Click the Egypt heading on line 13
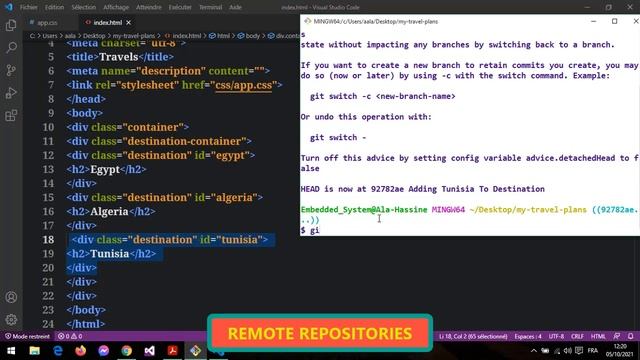The height and width of the screenshot is (360, 640). point(105,169)
